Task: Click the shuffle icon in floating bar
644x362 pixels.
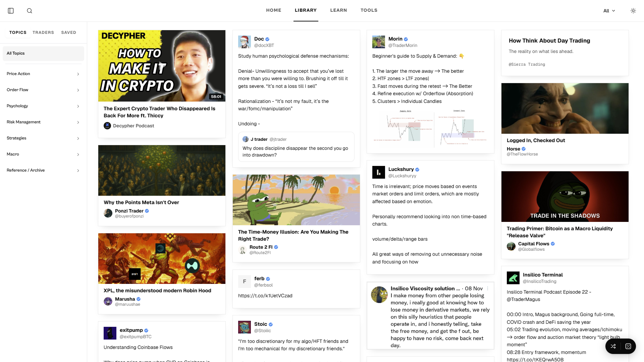Action: [x=613, y=346]
